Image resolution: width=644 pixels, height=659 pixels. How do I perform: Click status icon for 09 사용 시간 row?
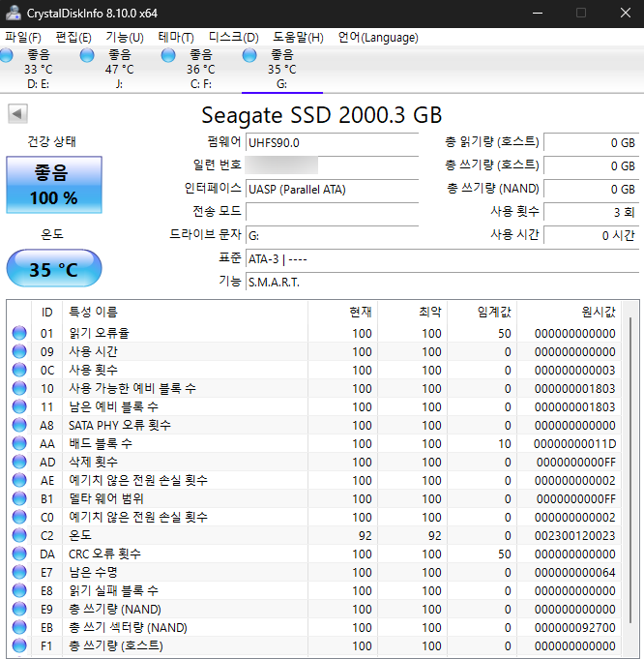[19, 351]
